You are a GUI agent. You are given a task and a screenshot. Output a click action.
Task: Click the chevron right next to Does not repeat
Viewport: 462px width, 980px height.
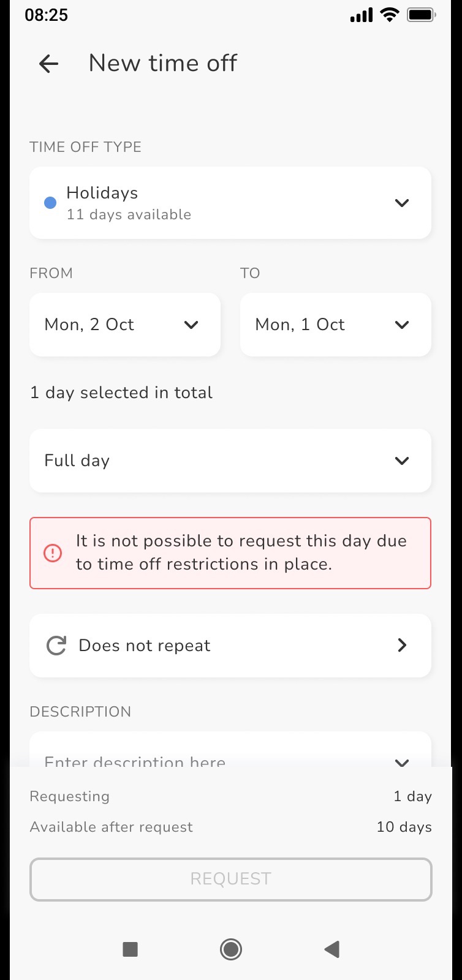[402, 645]
